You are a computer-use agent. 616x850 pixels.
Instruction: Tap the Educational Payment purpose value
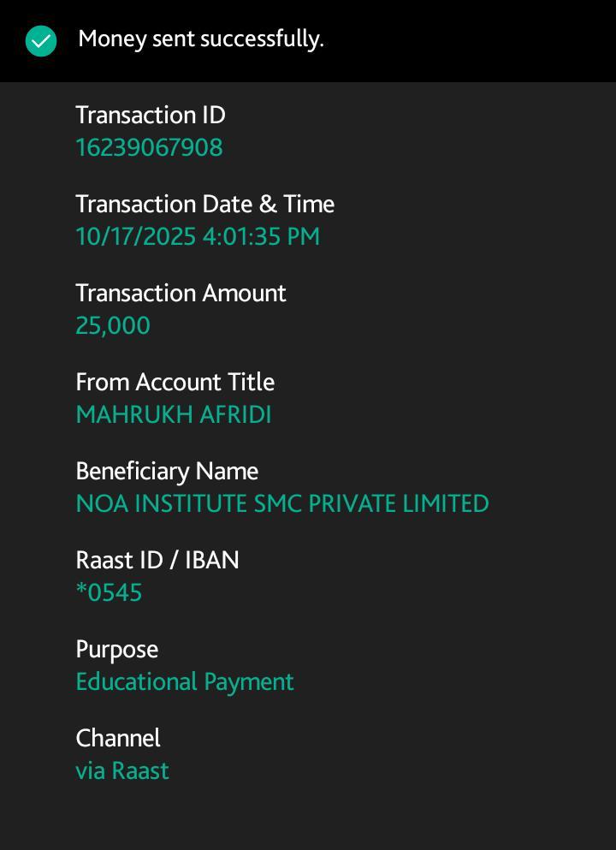click(x=185, y=681)
